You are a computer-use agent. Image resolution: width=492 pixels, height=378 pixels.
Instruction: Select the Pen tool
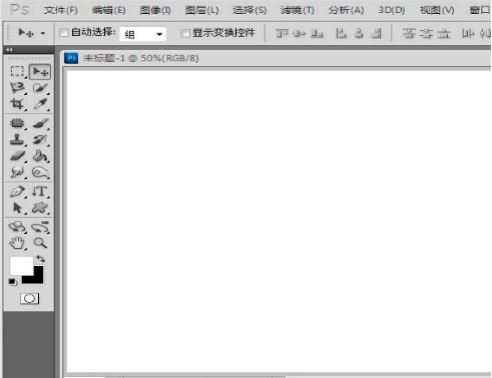[17, 192]
